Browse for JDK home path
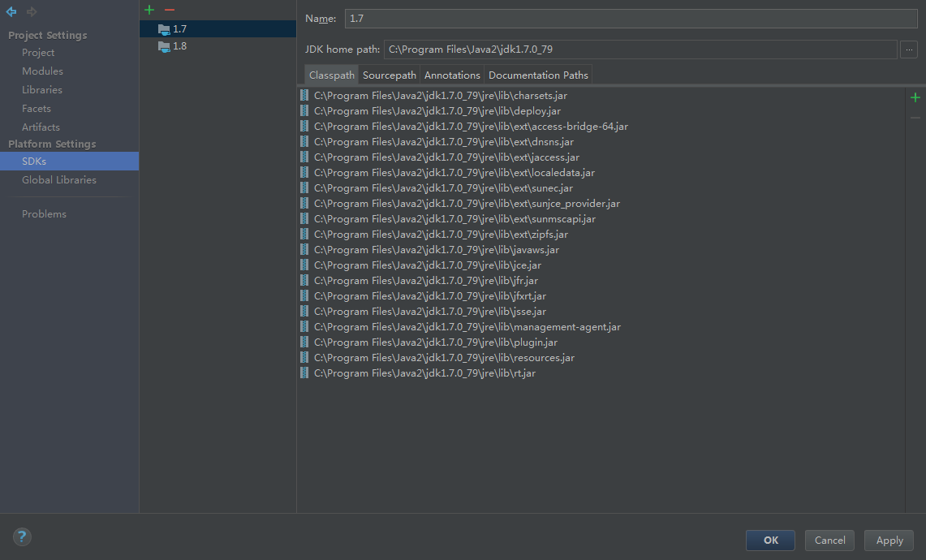Screen dimensions: 926x560 pyautogui.click(x=909, y=50)
